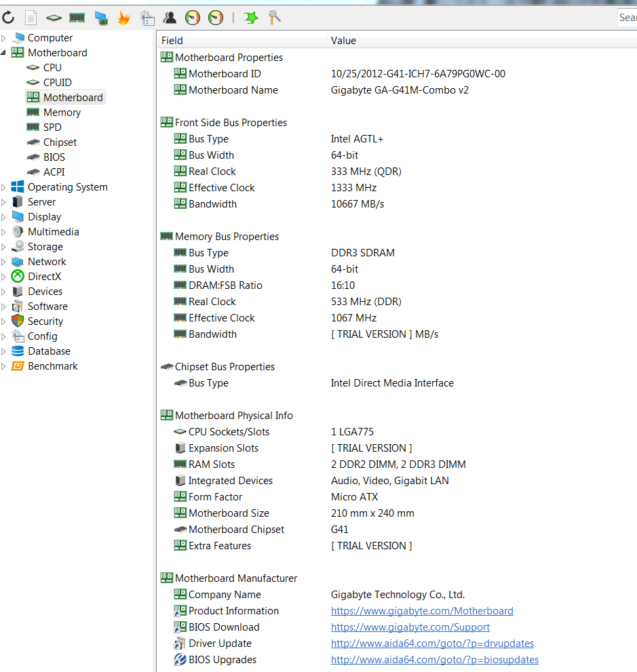The width and height of the screenshot is (637, 672).
Task: Select the Motherboard Name row
Action: click(x=397, y=90)
